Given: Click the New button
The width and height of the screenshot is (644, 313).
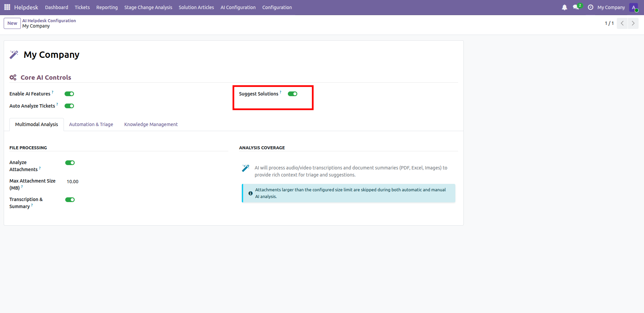Looking at the screenshot, I should (x=12, y=23).
